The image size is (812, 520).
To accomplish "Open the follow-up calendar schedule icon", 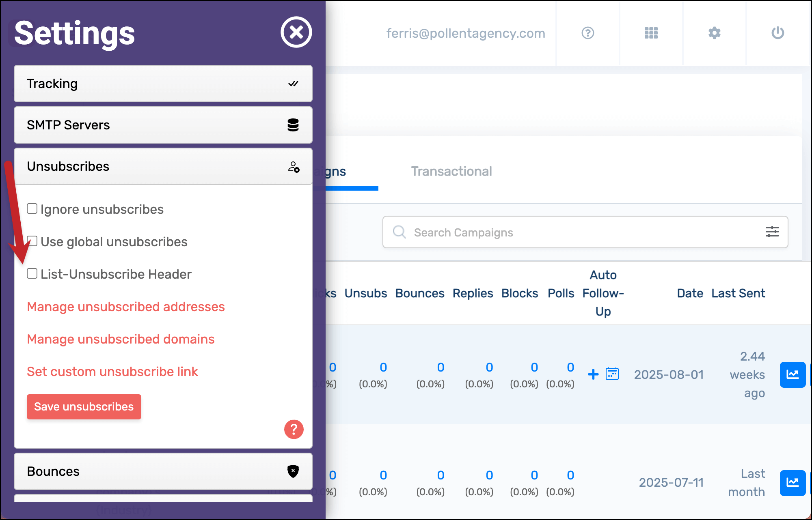I will [x=612, y=374].
